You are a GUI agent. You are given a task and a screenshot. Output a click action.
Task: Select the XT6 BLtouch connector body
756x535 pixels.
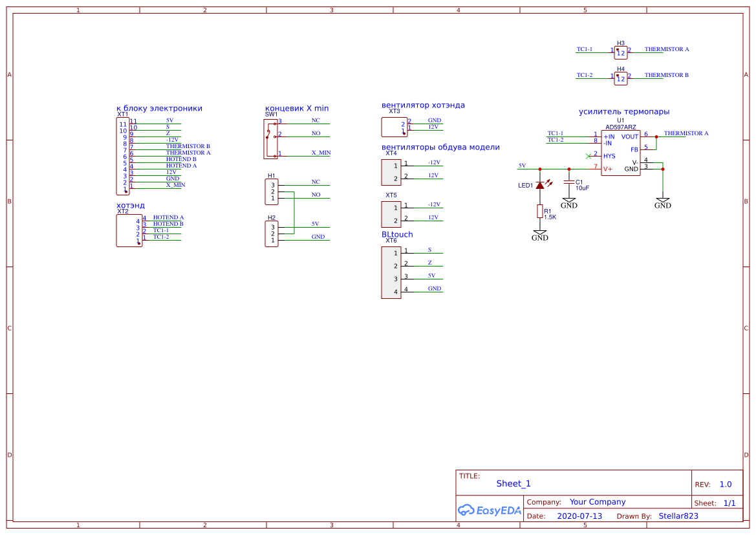[x=391, y=272]
